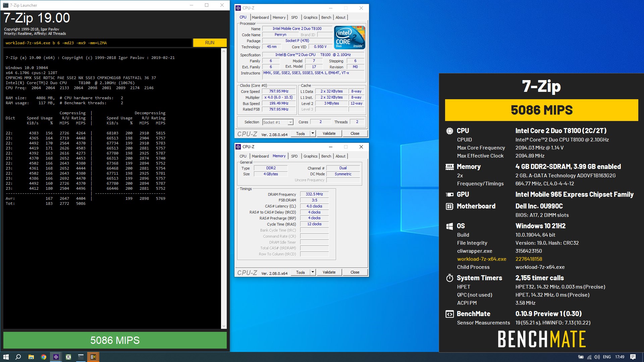Viewport: 644px width, 362px height.
Task: Click the 17:49 clock in the taskbar
Action: (620, 357)
